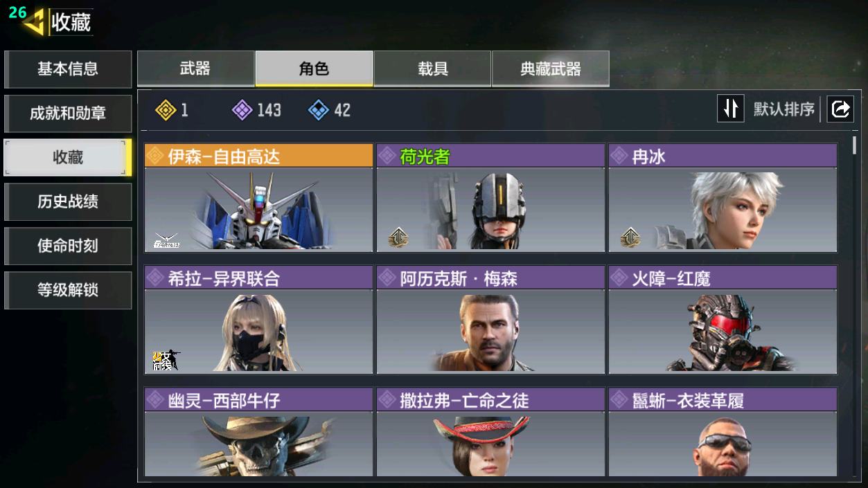Viewport: 868px width, 488px height.
Task: Click the gold legendary rarity diamond icon
Action: point(166,109)
